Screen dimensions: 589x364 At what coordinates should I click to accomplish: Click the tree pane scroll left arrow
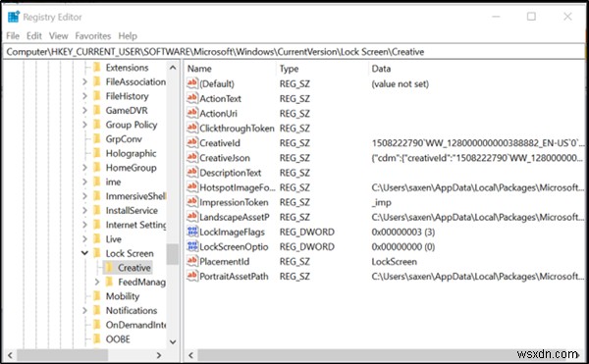click(x=10, y=355)
